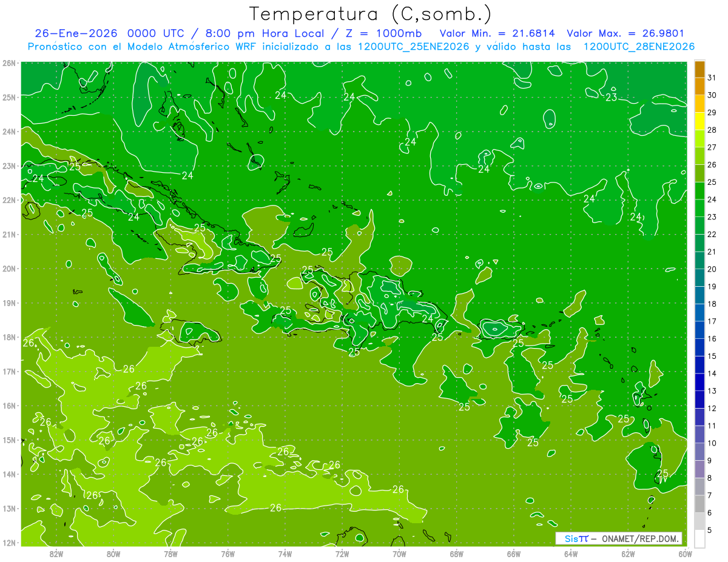The width and height of the screenshot is (728, 562).
Task: Click the 18N latitude label
Action: coord(9,337)
